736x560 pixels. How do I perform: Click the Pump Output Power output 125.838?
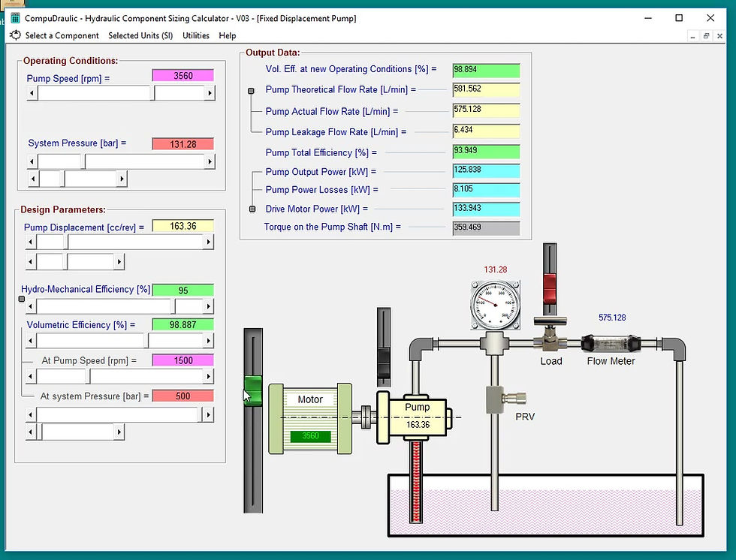[x=487, y=170]
